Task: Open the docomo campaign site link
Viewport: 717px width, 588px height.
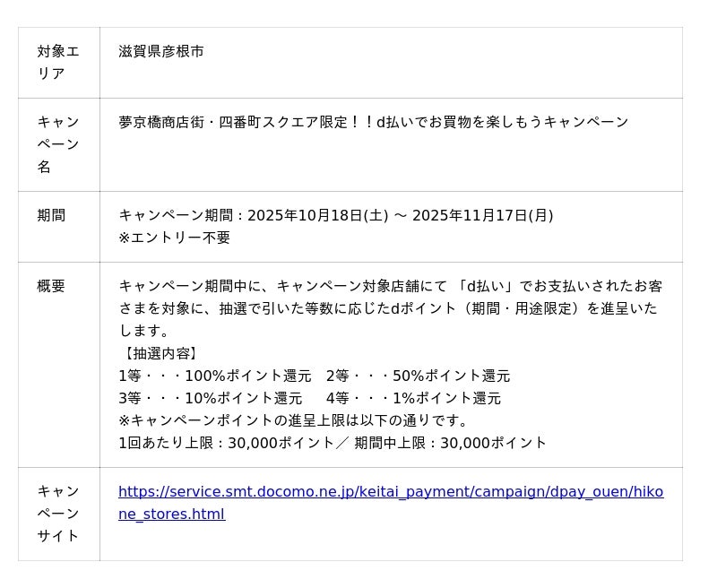Action: (x=391, y=492)
